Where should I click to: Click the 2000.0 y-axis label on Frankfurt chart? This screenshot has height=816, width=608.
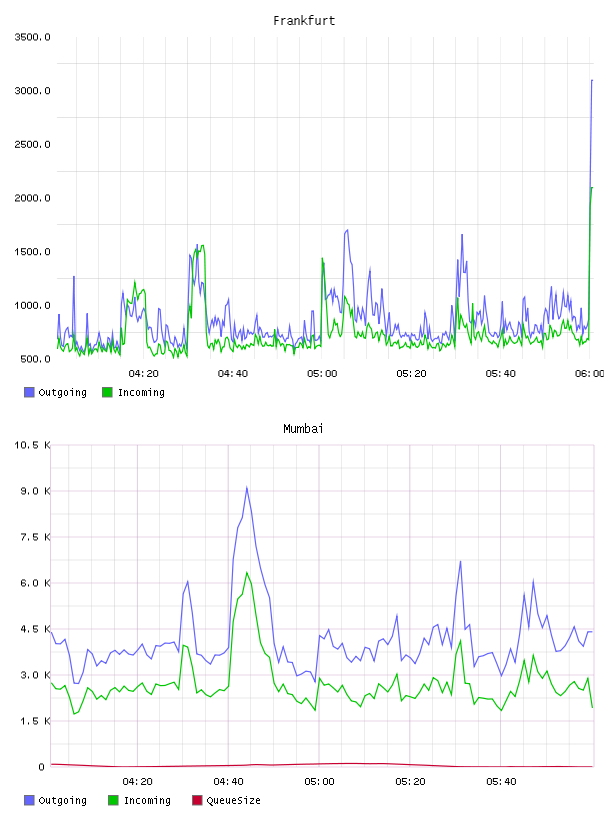pos(32,198)
